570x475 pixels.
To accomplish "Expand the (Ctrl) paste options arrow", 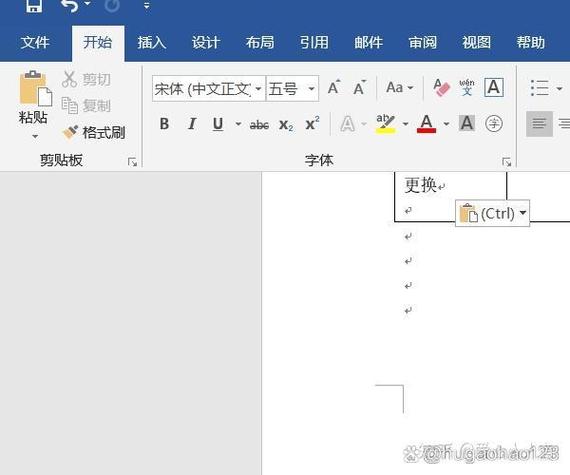I will click(523, 213).
